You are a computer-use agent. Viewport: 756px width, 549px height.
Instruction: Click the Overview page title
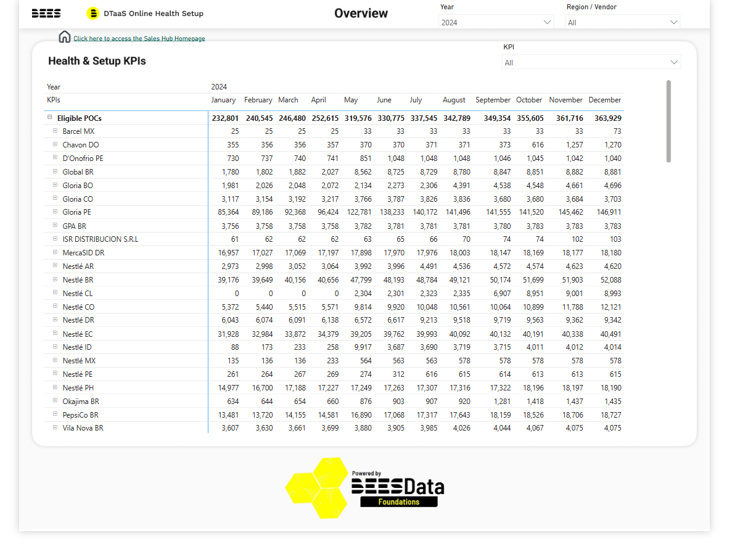(x=361, y=13)
